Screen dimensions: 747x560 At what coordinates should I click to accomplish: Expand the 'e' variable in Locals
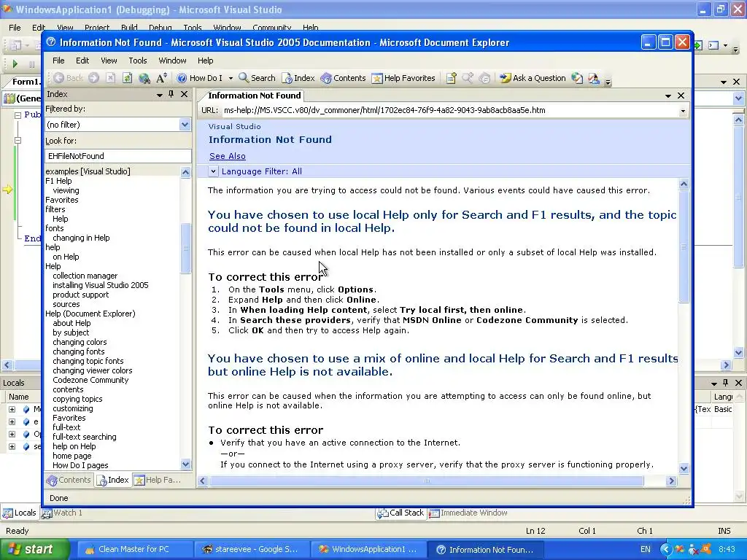click(x=12, y=422)
